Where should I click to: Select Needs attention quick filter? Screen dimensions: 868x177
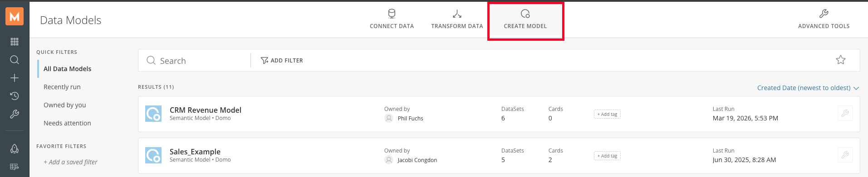pos(67,123)
